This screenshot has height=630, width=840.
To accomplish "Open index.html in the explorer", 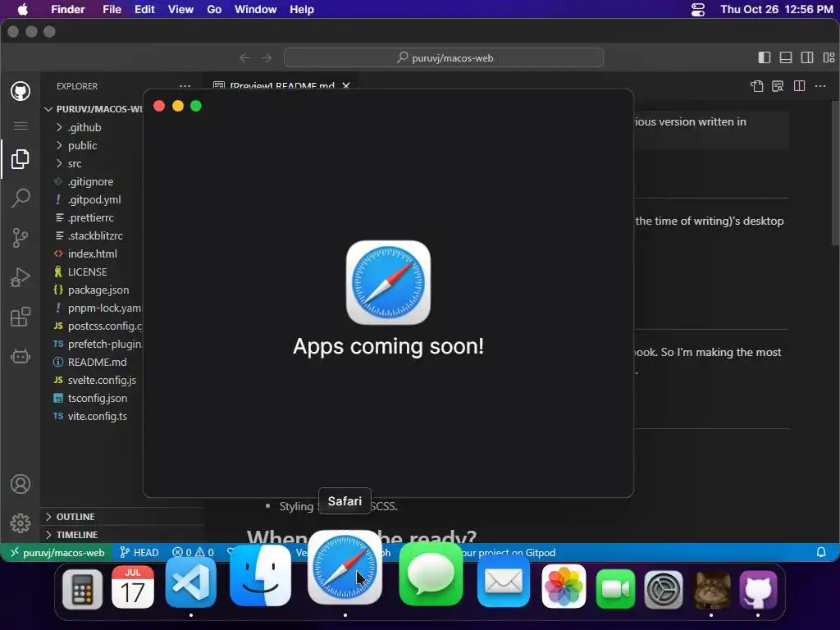I will point(93,253).
